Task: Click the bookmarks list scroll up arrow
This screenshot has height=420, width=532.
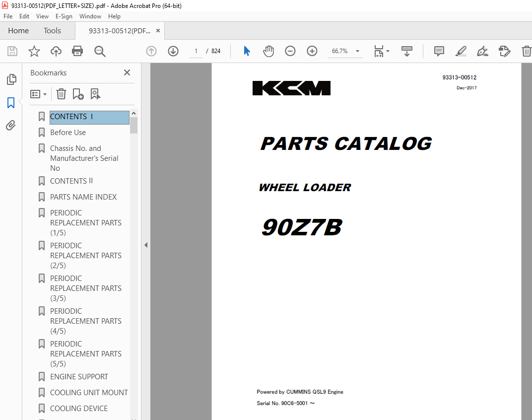Action: 133,113
